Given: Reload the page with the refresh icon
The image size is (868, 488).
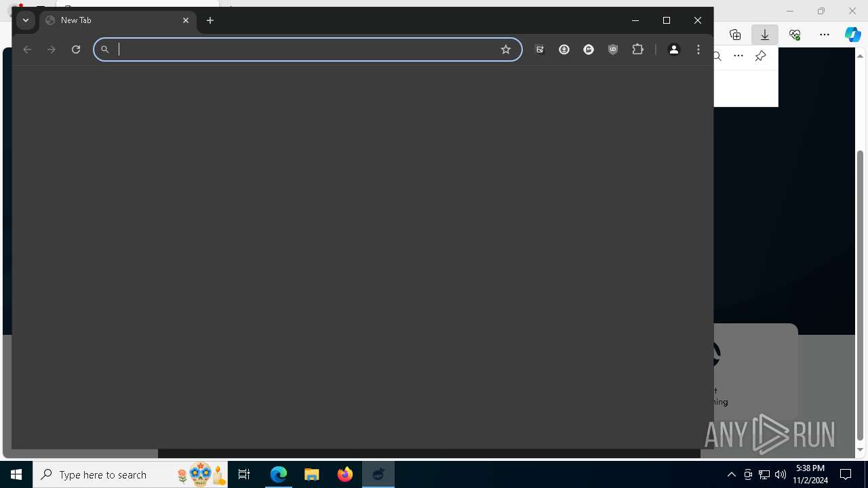Looking at the screenshot, I should pyautogui.click(x=76, y=49).
